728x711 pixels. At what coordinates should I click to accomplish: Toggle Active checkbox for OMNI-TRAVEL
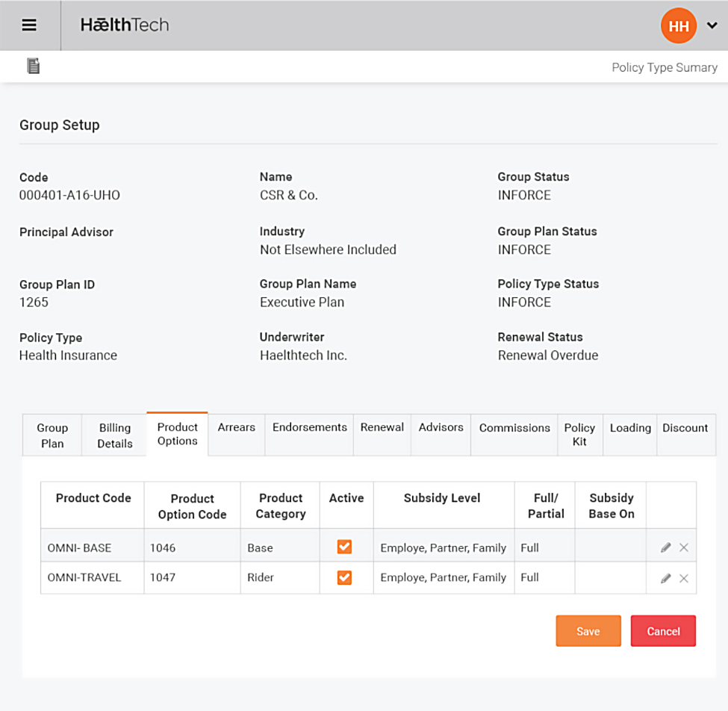[344, 577]
